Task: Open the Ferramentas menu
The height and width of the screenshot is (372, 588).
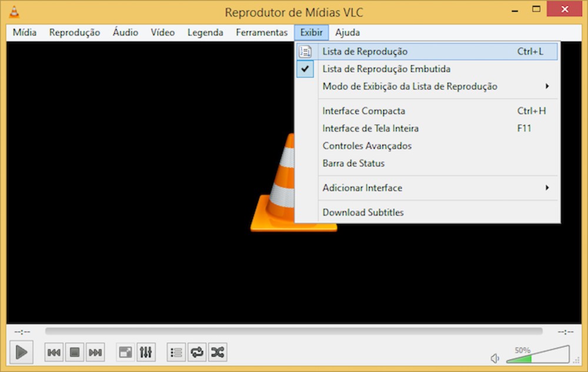Action: click(261, 32)
